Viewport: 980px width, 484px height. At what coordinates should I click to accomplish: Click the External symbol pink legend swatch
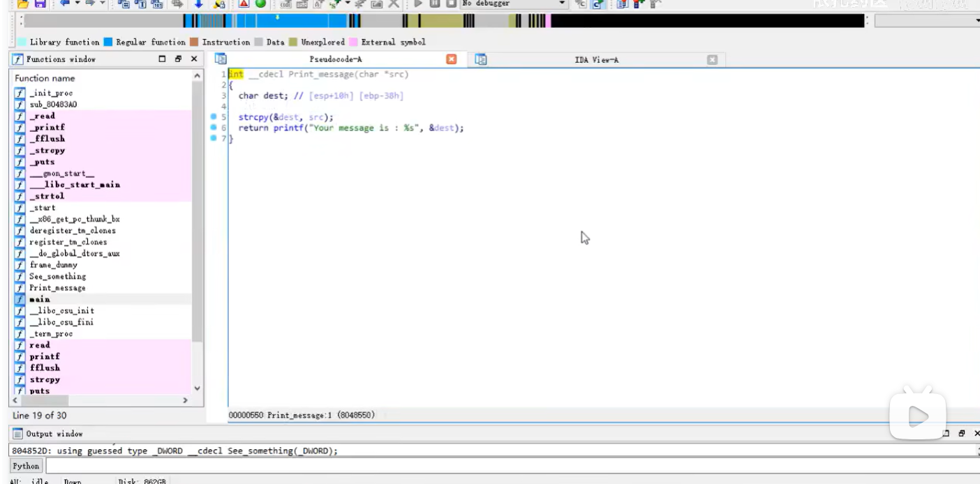[x=353, y=43]
